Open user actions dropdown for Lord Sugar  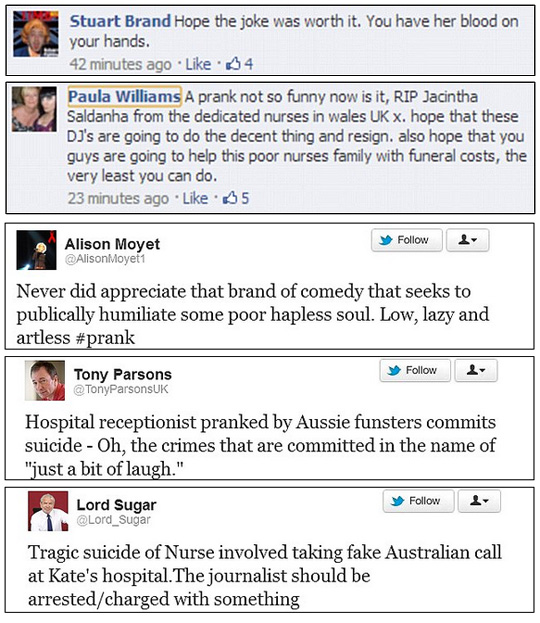479,501
